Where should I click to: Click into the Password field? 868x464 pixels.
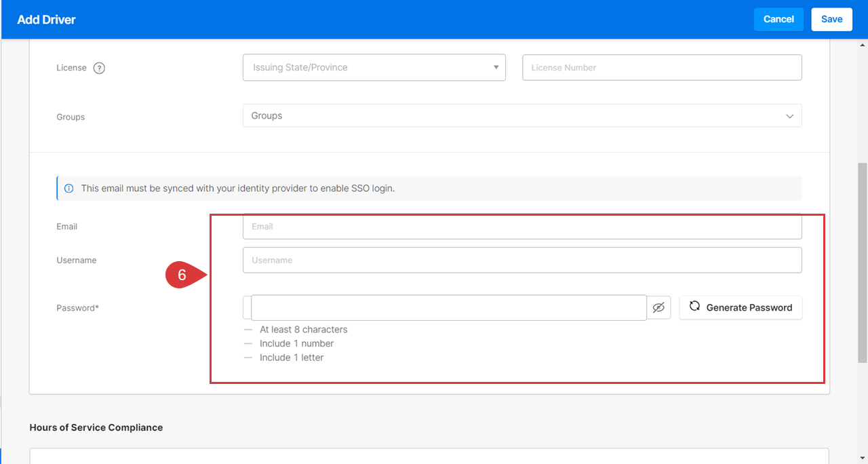coord(448,307)
